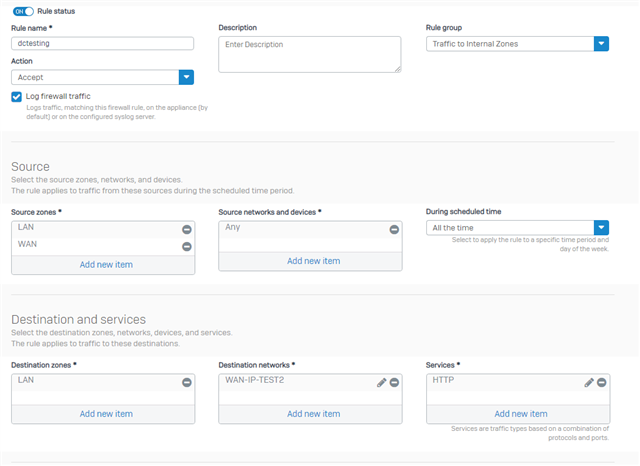Add new item to Source networks and devices
Viewport: 640px width, 466px height.
[313, 261]
